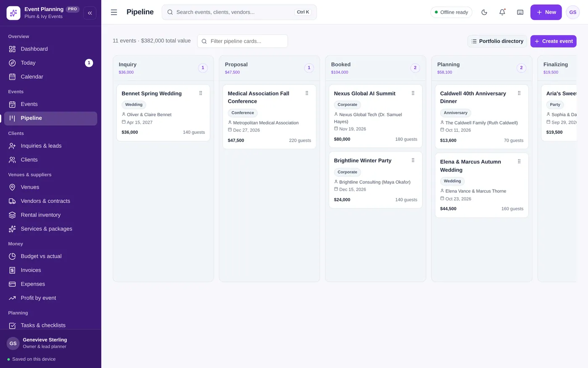The image size is (588, 368).
Task: Collapse the sidebar with the double-chevron button
Action: point(90,13)
